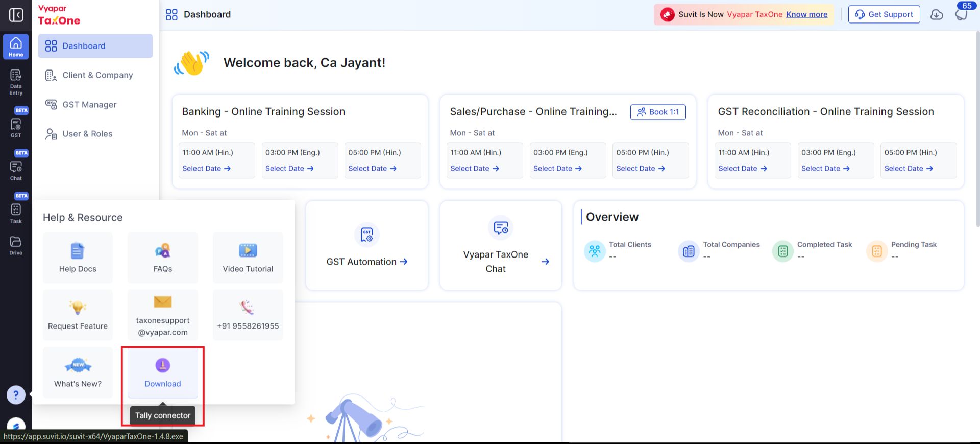Click the Pending Task overview stat
Screen dimensions: 980x444
pos(901,251)
